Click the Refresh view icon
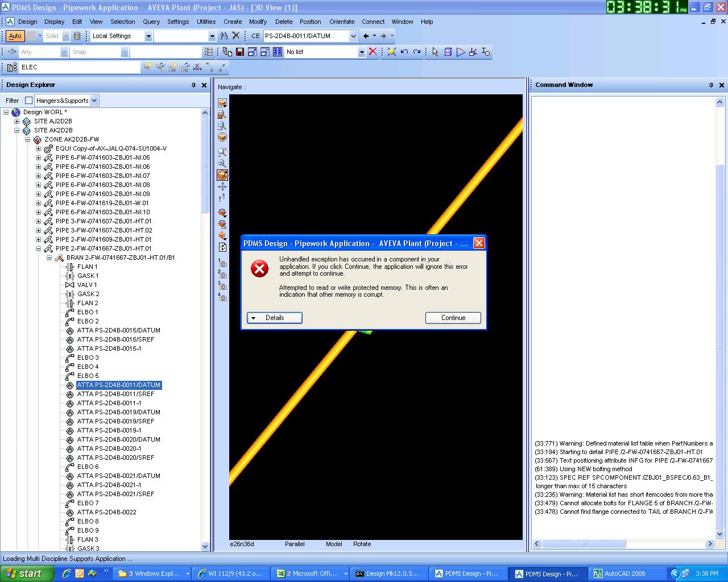The width and height of the screenshot is (728, 582). (x=222, y=247)
